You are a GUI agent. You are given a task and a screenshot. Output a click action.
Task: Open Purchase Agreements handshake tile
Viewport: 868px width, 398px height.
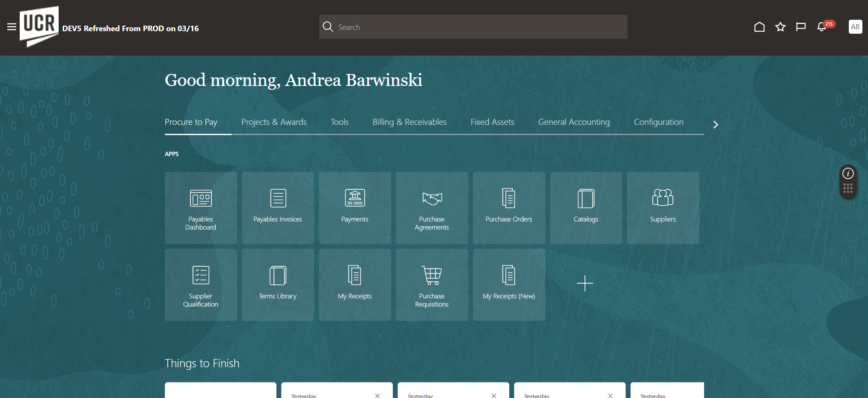432,208
